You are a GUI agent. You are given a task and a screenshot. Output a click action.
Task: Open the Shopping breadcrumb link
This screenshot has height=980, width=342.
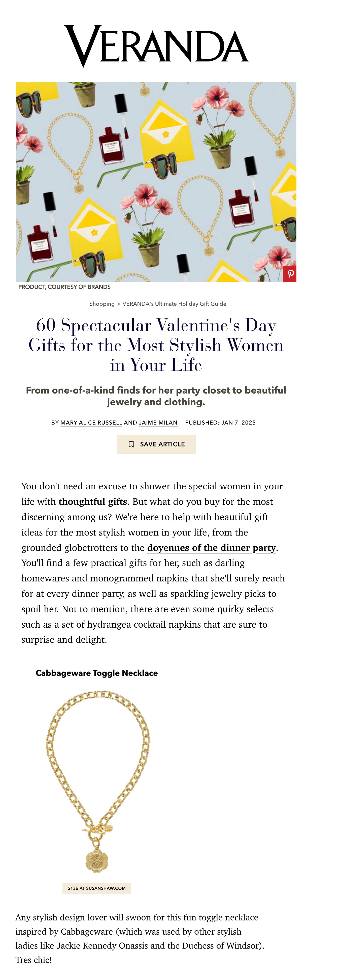102,304
